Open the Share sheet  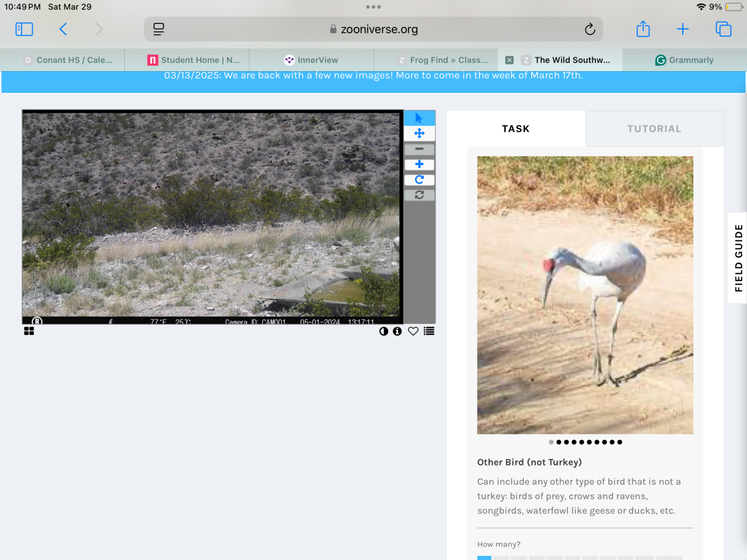click(x=643, y=29)
